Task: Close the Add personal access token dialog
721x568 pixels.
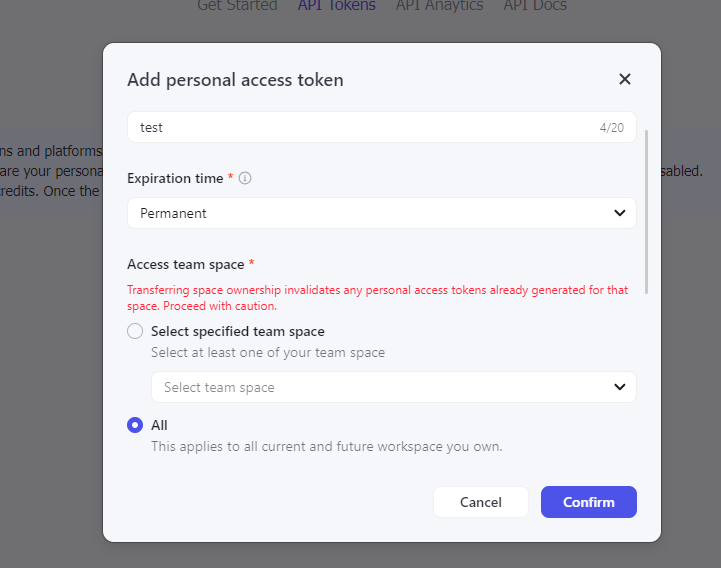Action: coord(625,79)
